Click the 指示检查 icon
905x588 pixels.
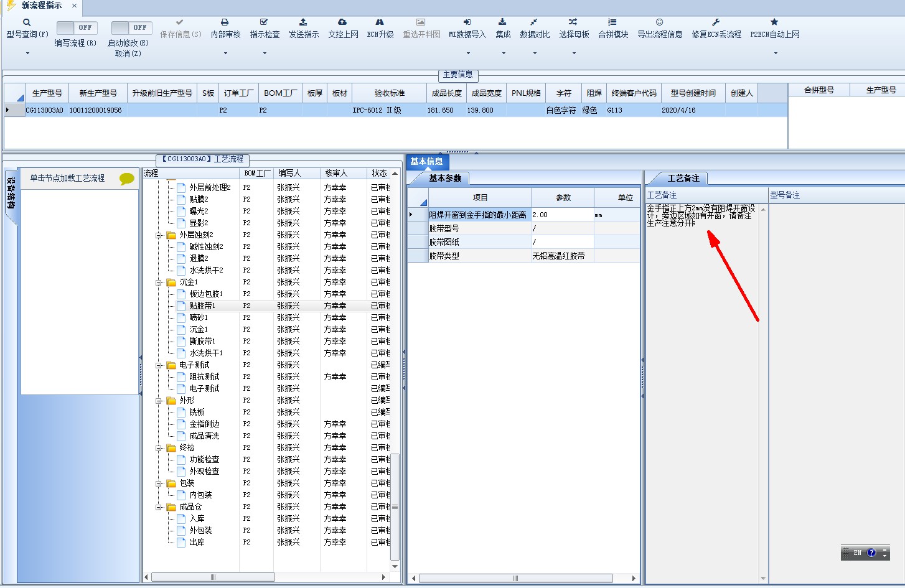coord(264,22)
